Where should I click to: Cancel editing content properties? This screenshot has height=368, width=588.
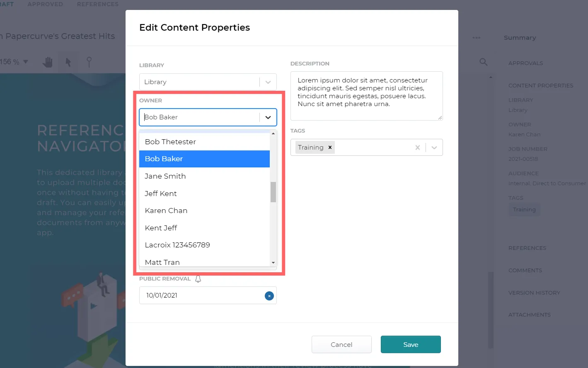click(341, 344)
